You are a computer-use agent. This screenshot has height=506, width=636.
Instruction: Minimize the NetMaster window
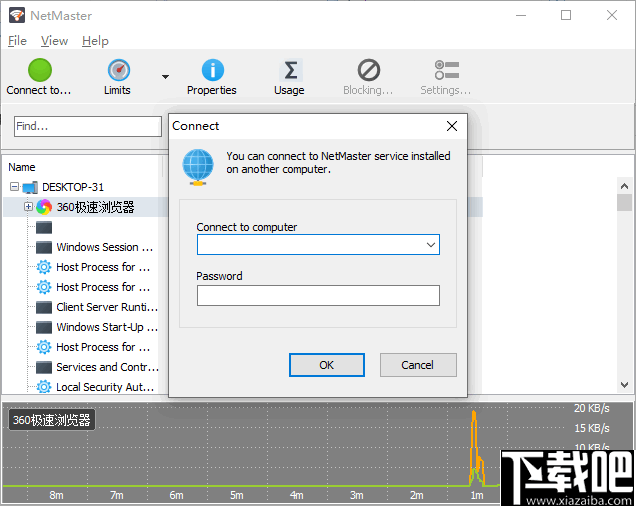[521, 15]
